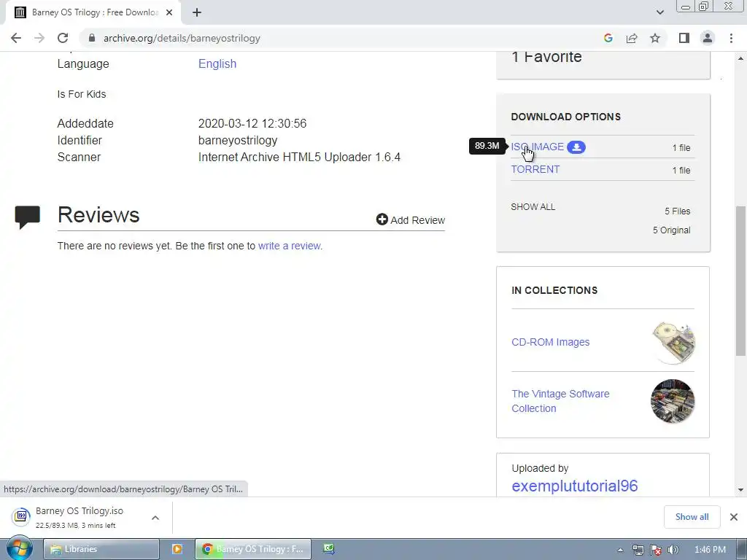This screenshot has width=747, height=560.
Task: Click the browser forward arrow
Action: pos(39,38)
